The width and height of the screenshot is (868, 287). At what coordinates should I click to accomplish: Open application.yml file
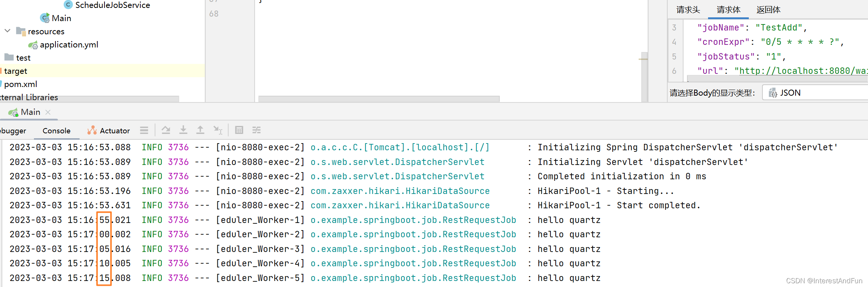[69, 44]
